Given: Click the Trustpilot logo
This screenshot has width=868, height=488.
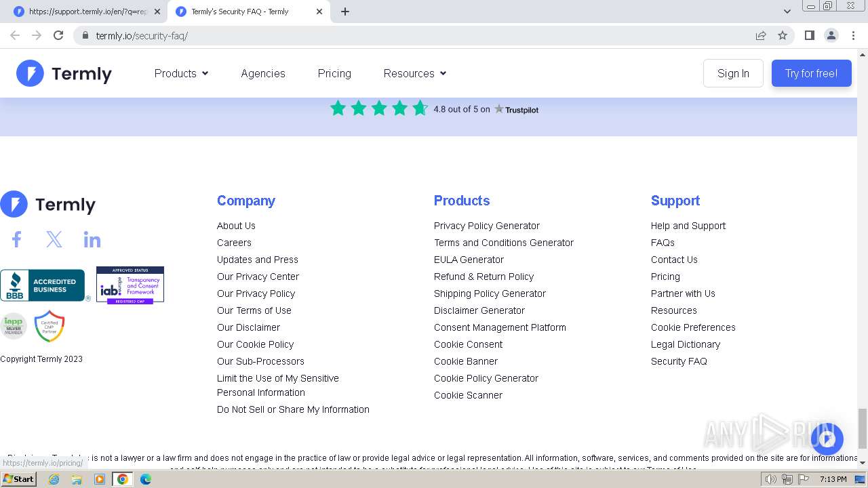Looking at the screenshot, I should [517, 109].
